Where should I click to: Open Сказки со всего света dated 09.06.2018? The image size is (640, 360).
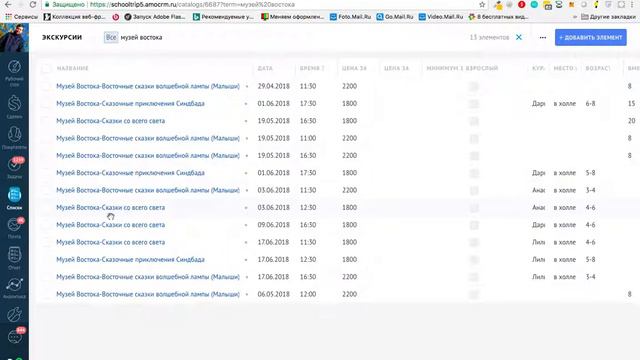(111, 225)
